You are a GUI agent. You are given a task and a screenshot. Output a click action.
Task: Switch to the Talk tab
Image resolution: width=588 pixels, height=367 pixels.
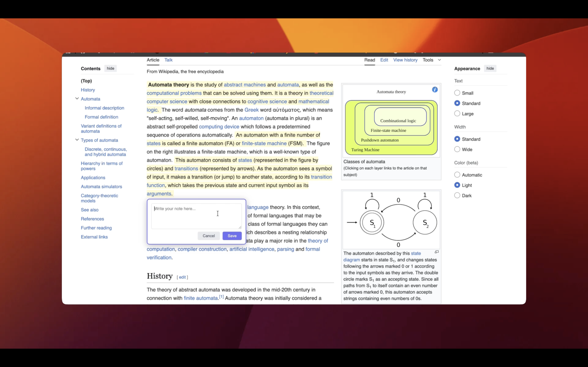click(168, 60)
